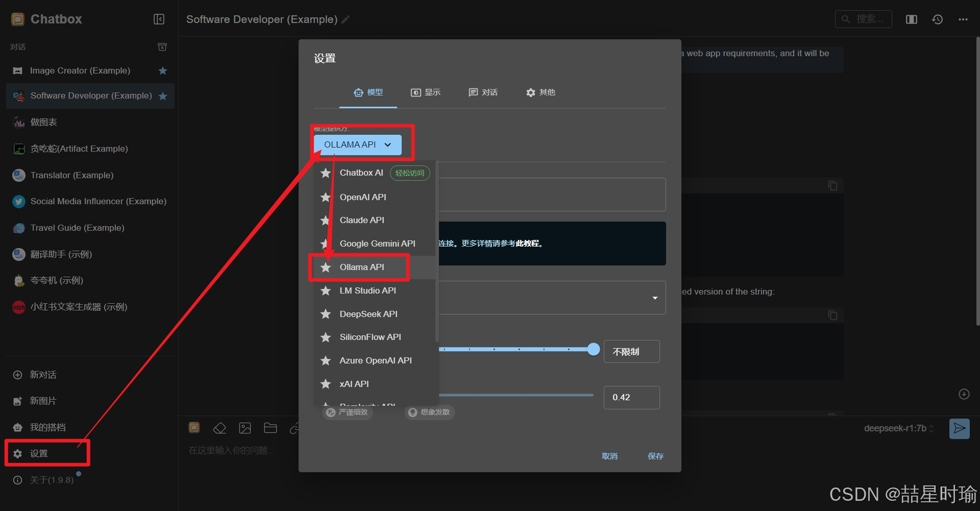Click the image attach icon in the input toolbar

tap(245, 428)
